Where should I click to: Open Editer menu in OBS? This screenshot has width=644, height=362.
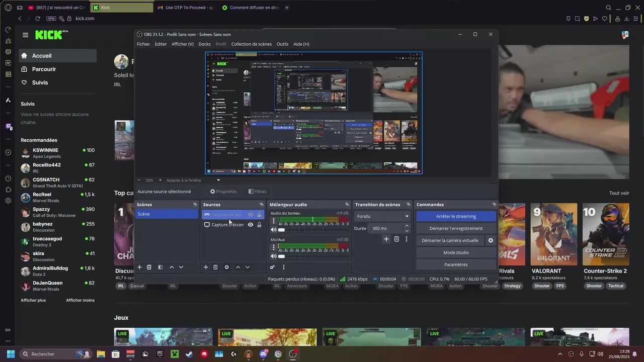coord(160,44)
